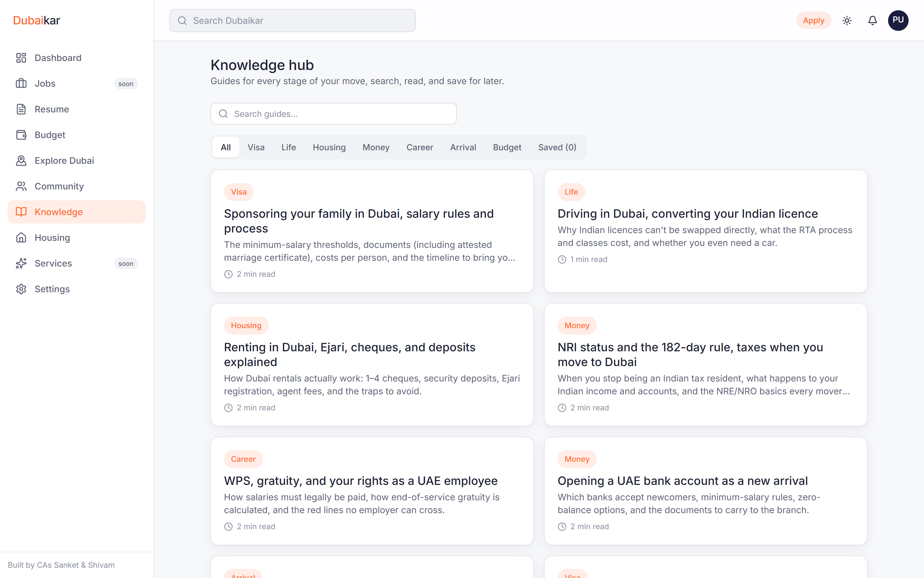924x578 pixels.
Task: Click Visa tag on Sponsoring your family card
Action: tap(239, 192)
